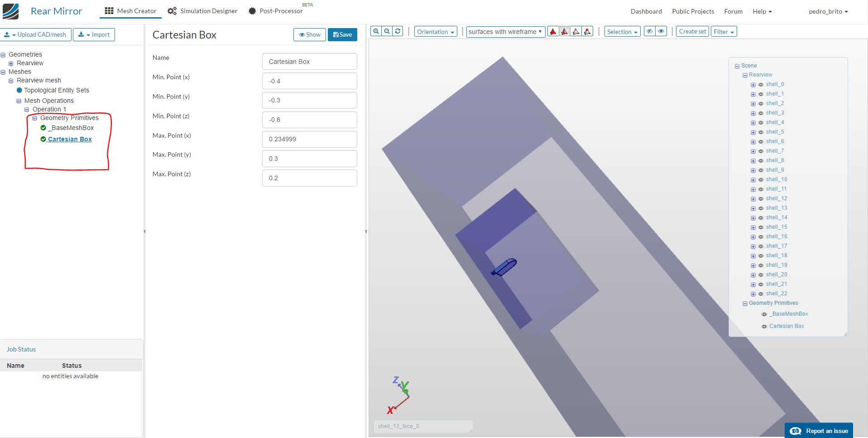This screenshot has width=868, height=438.
Task: Collapse the Operation 1 node
Action: [x=27, y=110]
